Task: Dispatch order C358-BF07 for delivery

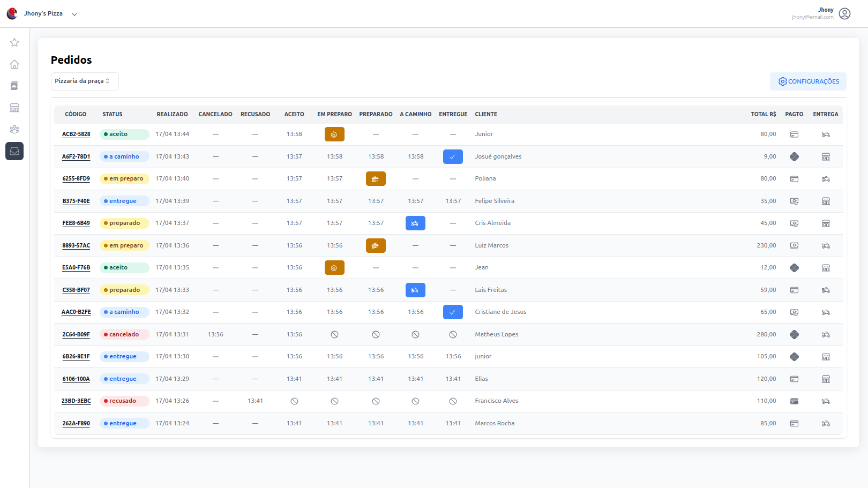Action: 415,290
